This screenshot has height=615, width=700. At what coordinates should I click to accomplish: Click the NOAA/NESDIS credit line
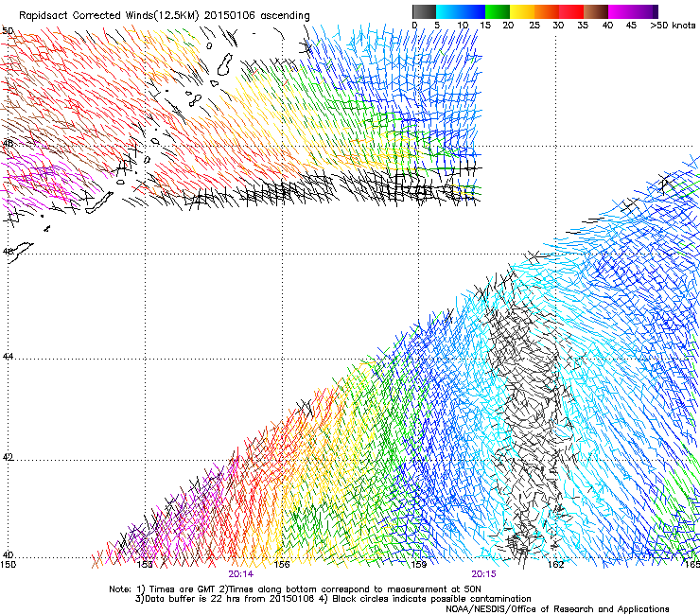pyautogui.click(x=557, y=608)
